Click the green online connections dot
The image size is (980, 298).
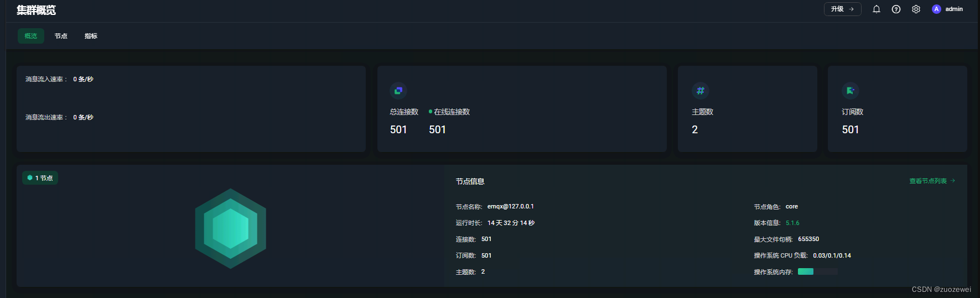point(431,112)
